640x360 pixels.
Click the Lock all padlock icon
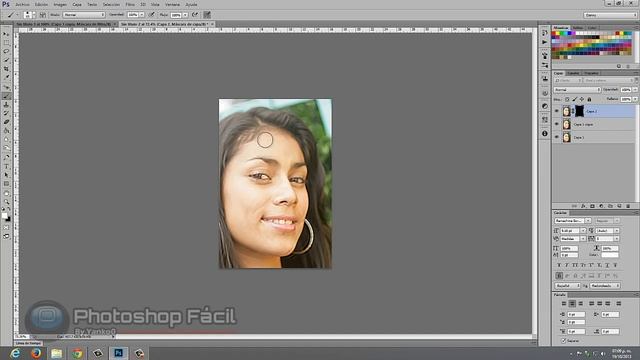coord(589,99)
